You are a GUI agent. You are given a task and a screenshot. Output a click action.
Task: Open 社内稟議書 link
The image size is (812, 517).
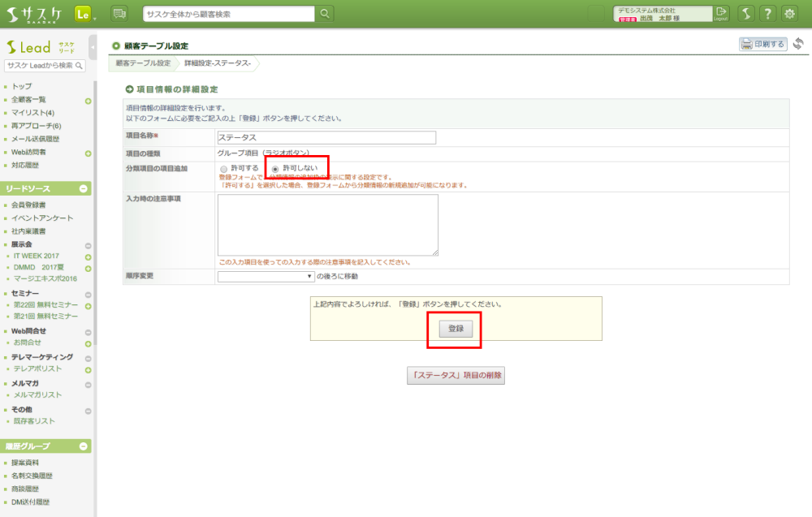pos(28,231)
